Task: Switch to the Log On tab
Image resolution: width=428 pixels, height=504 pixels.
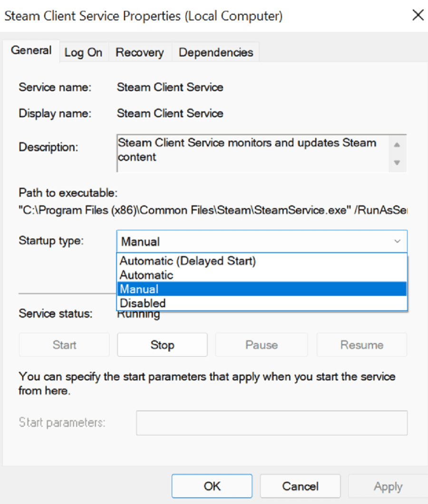Action: (84, 52)
